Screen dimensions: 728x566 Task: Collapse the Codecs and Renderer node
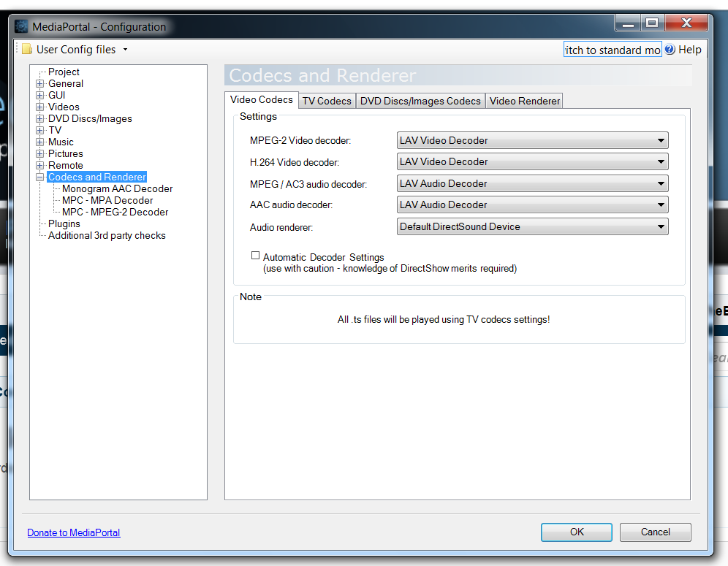coord(40,177)
